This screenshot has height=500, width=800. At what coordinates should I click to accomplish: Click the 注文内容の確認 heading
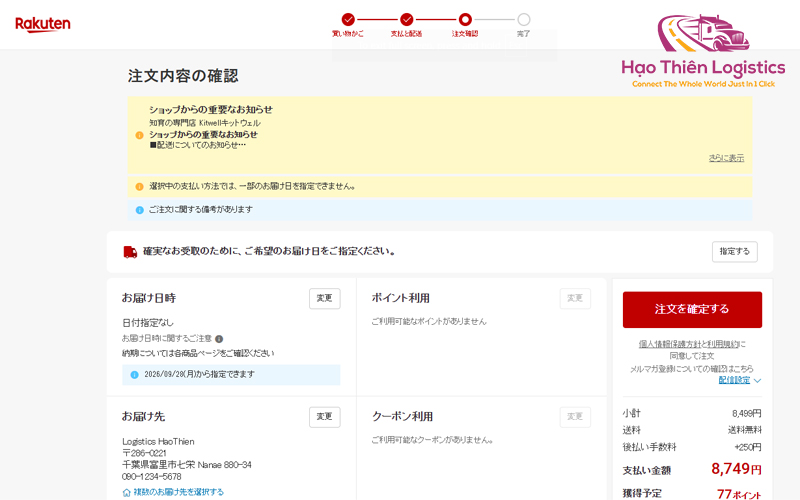[183, 76]
